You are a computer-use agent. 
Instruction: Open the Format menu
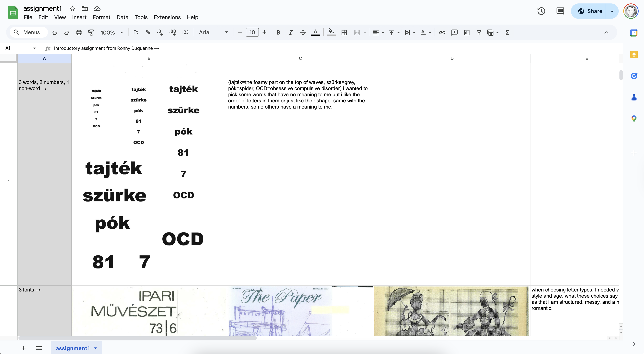(101, 17)
